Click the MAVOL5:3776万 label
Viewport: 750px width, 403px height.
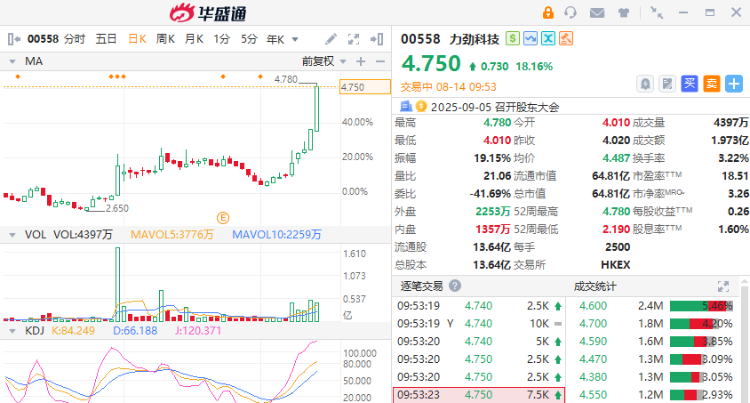tap(172, 235)
